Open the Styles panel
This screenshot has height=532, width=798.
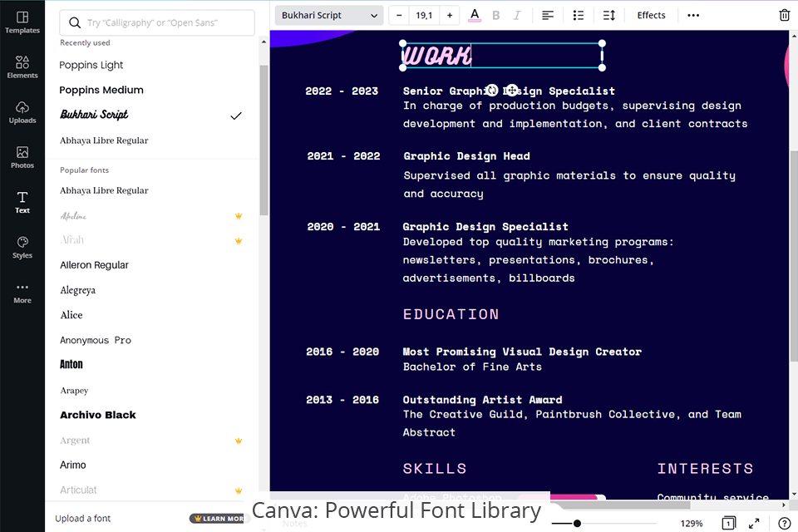coord(22,248)
